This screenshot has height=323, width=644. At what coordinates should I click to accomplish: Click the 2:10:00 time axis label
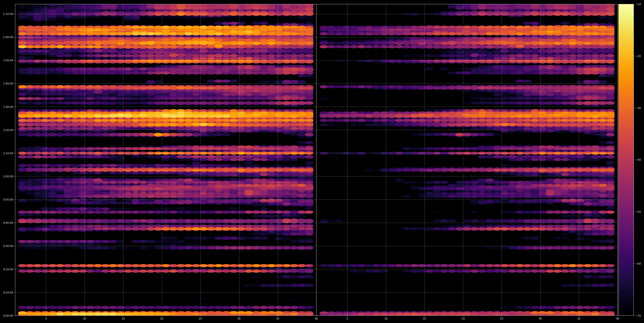(x=8, y=14)
